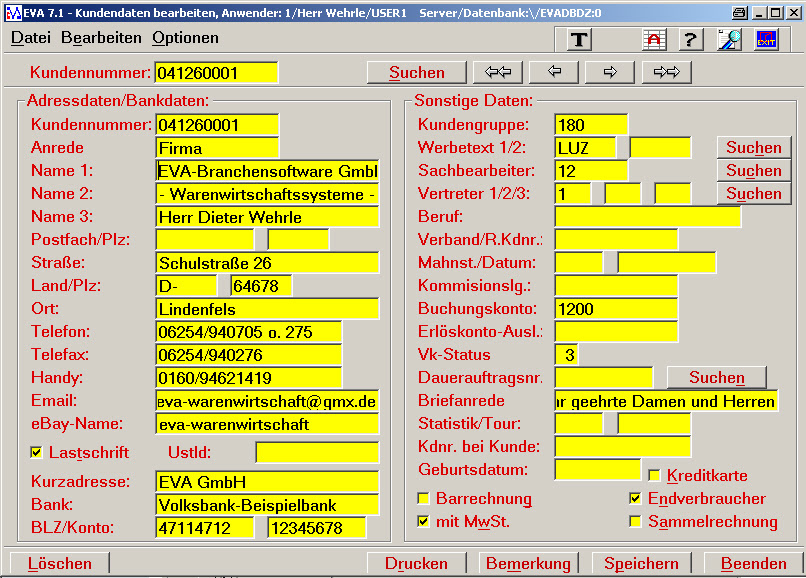
Task: Click Suchen next to Sachbearbeiter
Action: click(x=754, y=171)
